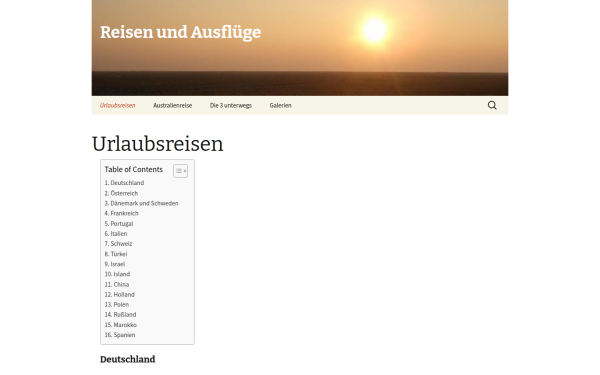The image size is (600, 375).
Task: Jump to the 10. Island section
Action: coord(117,274)
